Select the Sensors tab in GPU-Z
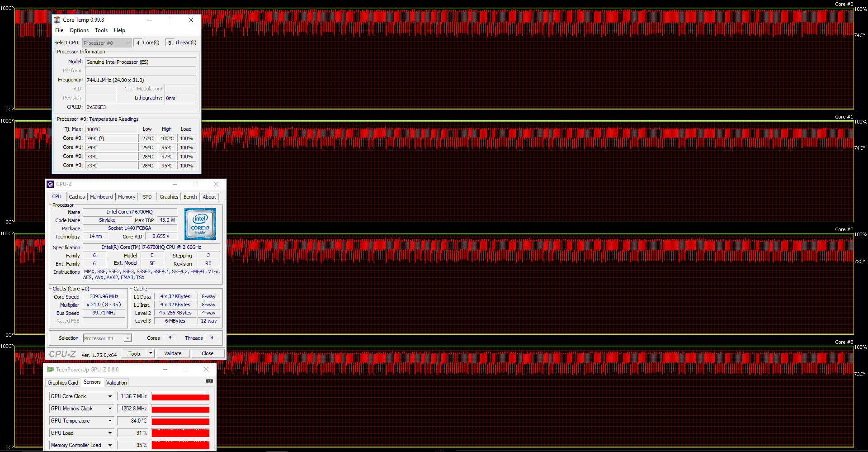Viewport: 868px width, 452px height. click(x=92, y=382)
